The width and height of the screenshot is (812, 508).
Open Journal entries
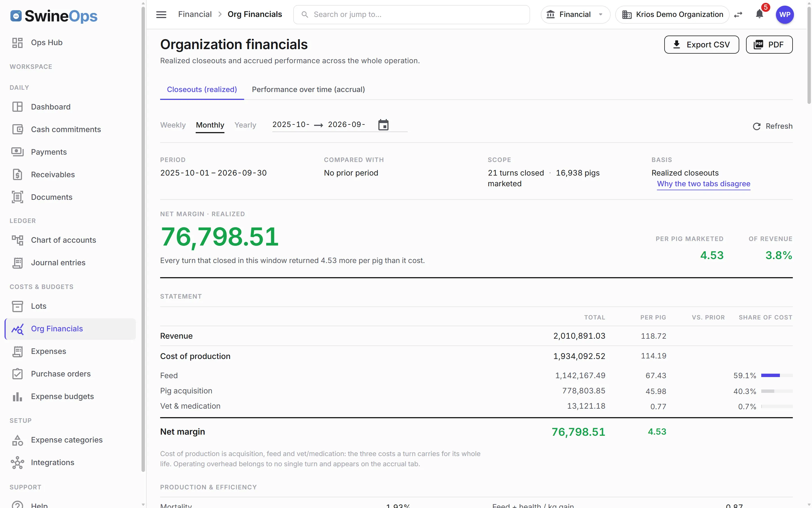[x=70, y=262]
